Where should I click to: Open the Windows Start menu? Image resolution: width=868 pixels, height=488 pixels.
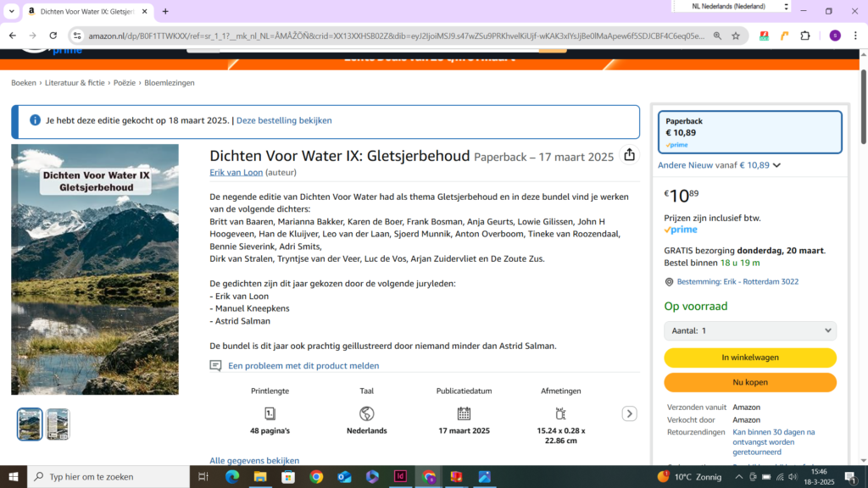[x=14, y=476]
